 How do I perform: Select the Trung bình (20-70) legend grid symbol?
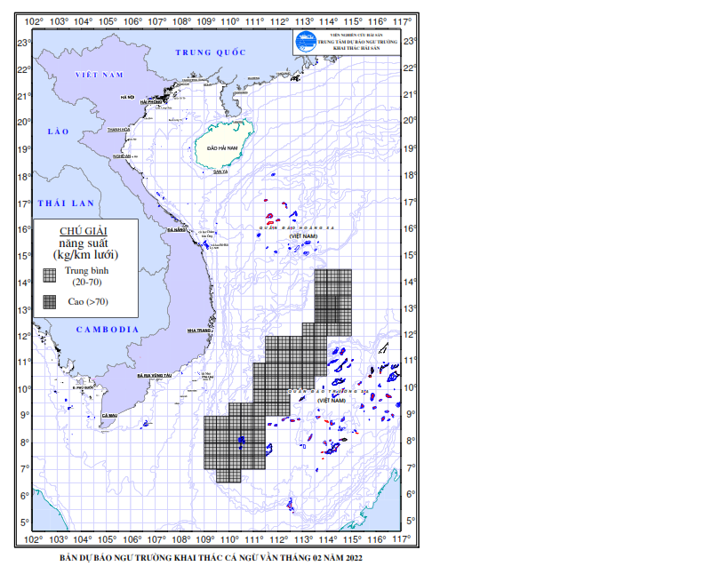coord(49,275)
